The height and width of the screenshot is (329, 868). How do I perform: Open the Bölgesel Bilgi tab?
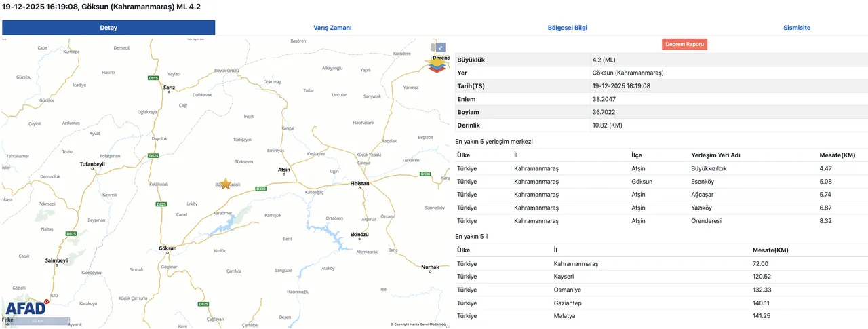pyautogui.click(x=567, y=28)
